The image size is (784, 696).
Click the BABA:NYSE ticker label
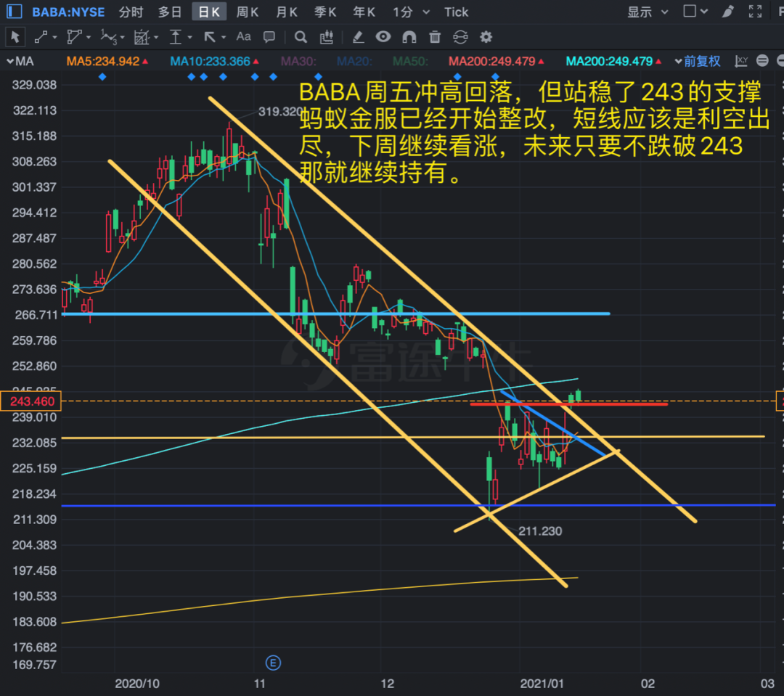pyautogui.click(x=68, y=12)
